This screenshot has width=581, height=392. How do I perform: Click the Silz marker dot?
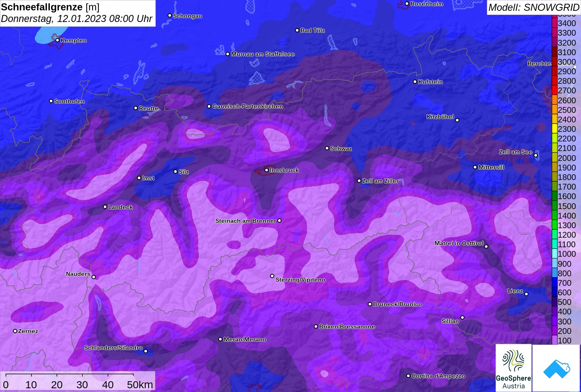click(176, 171)
